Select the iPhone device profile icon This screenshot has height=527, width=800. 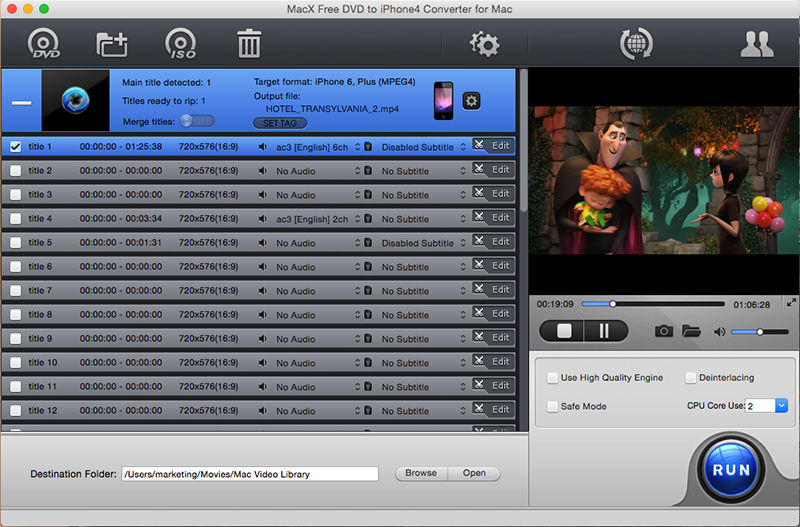(443, 101)
